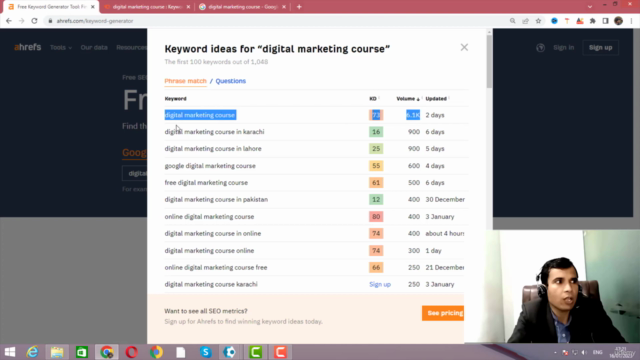Image resolution: width=640 pixels, height=360 pixels.
Task: Open File Explorer from taskbar
Action: coord(57,352)
